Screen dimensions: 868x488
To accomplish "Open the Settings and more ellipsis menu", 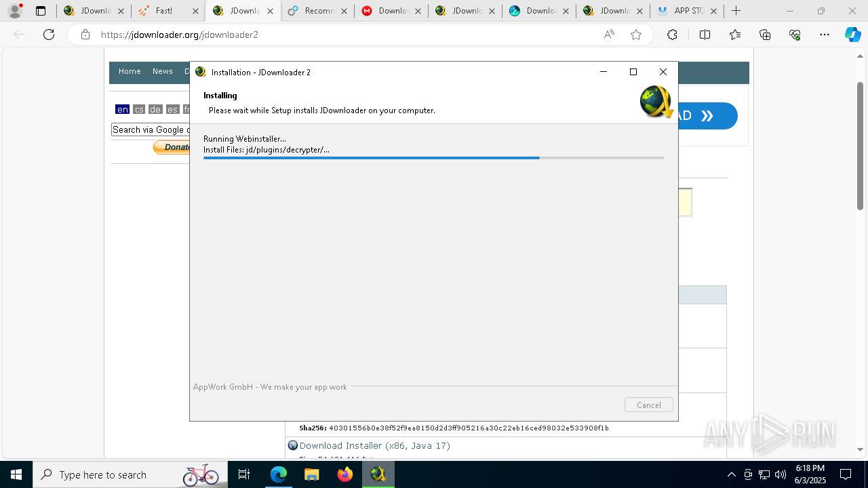I will pyautogui.click(x=825, y=35).
